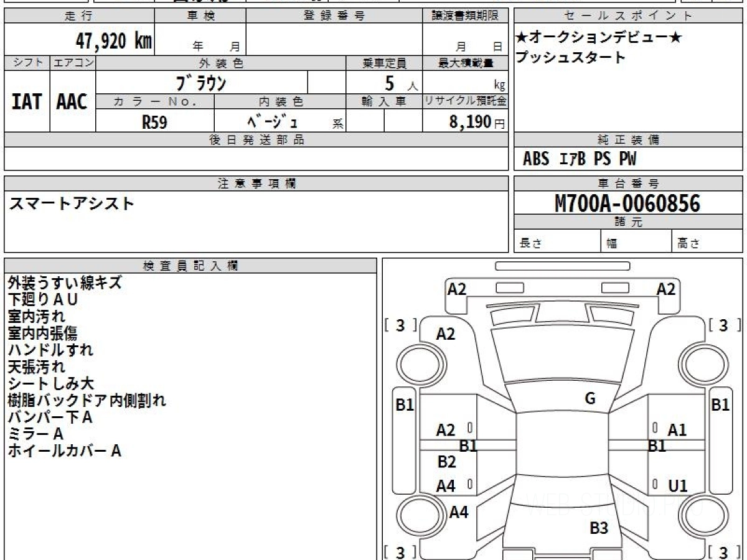Select inspector note ハンドルすれ

(50, 350)
